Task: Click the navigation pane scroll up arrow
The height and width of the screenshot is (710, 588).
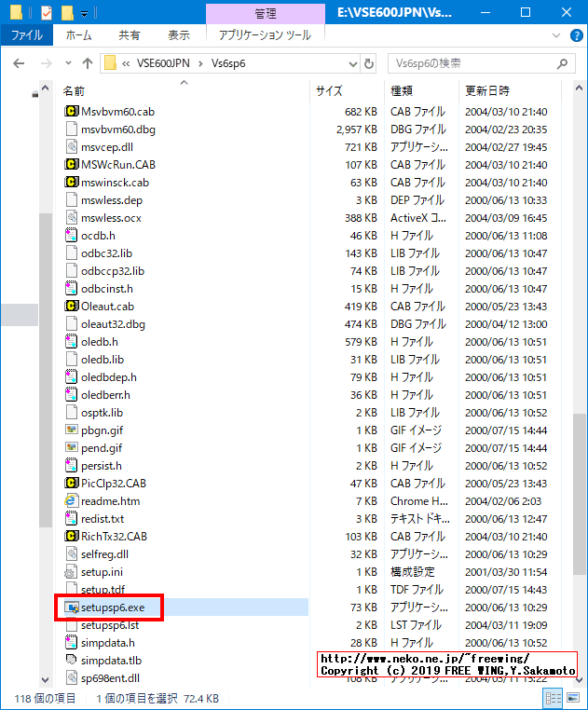Action: pyautogui.click(x=46, y=88)
